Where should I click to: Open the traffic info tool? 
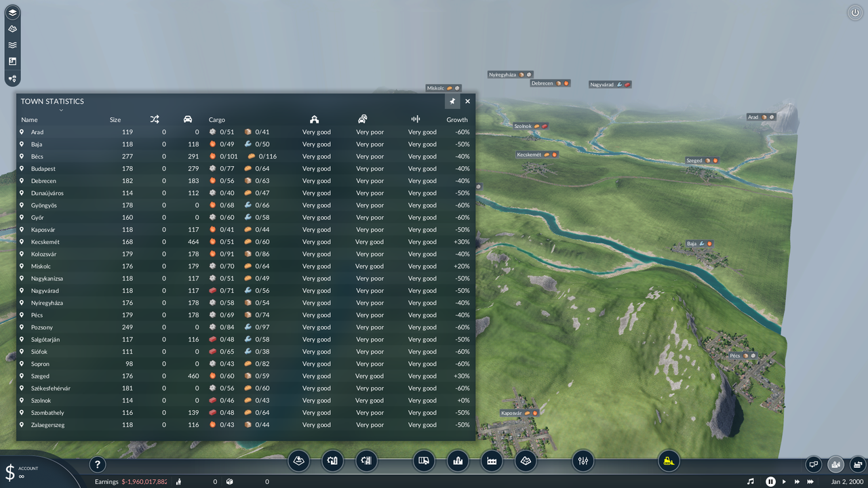point(12,78)
